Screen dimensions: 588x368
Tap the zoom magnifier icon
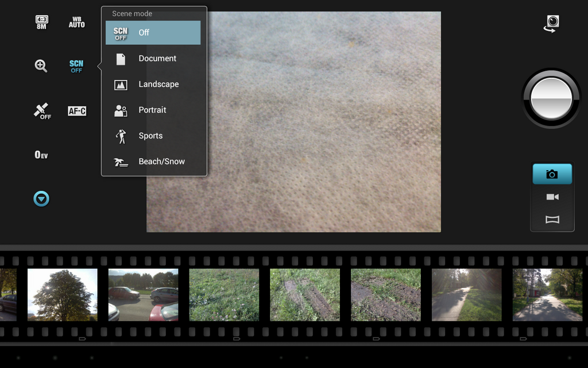coord(41,66)
